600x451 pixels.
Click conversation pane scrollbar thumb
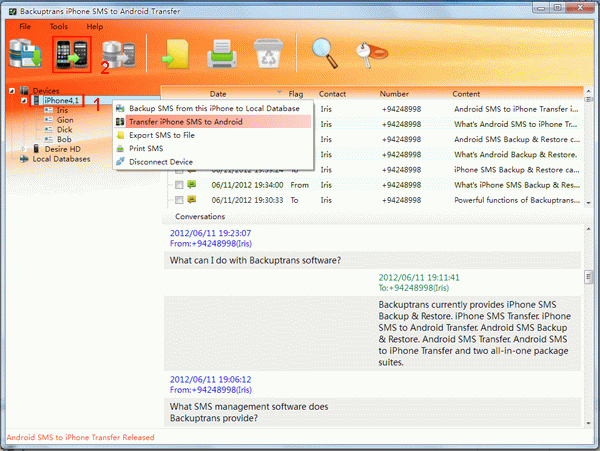pos(589,277)
